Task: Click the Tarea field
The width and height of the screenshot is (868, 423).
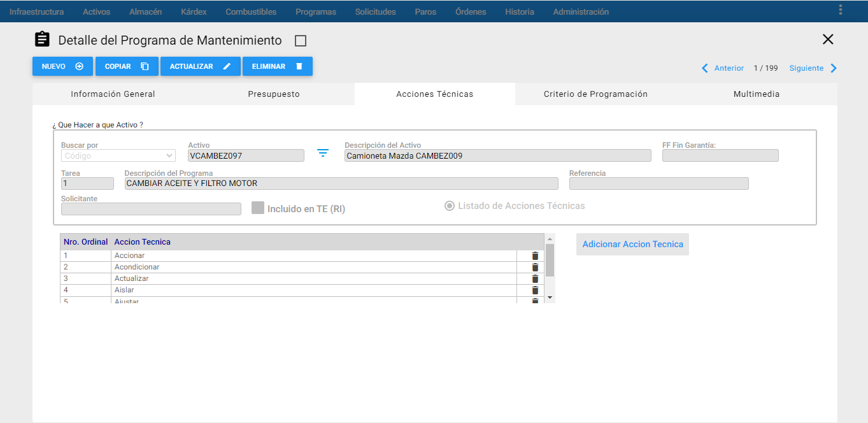Action: [87, 183]
